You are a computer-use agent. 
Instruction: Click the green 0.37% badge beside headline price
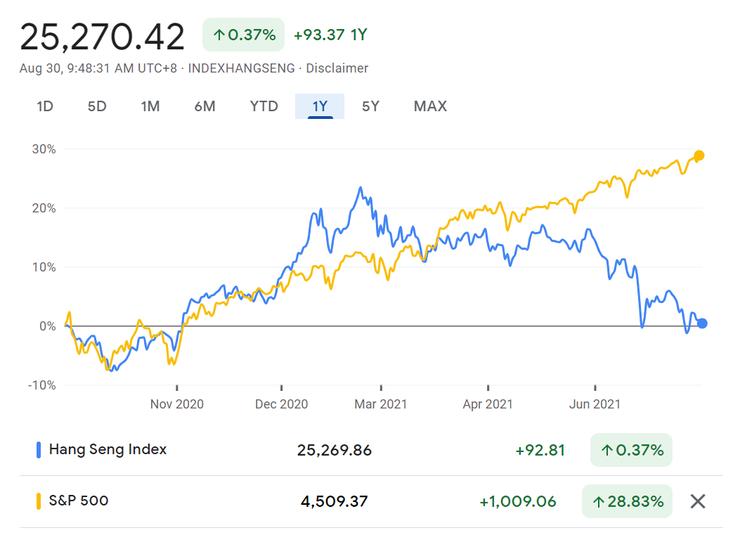pyautogui.click(x=243, y=36)
